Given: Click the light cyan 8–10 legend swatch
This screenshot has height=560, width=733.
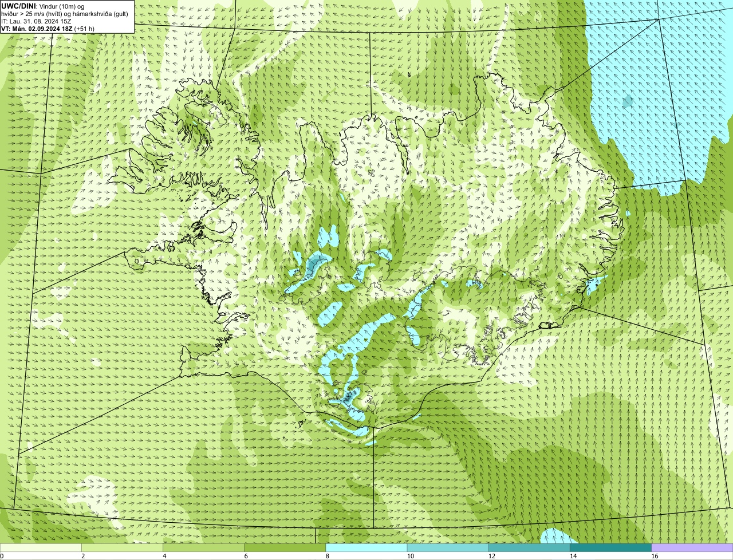Looking at the screenshot, I should (366, 547).
